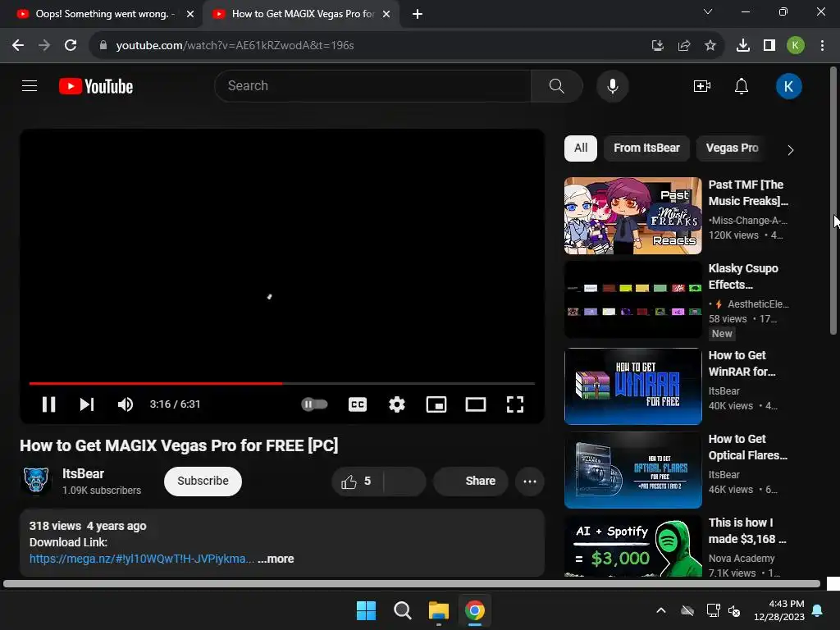Screen dimensions: 840x630
Task: Open YouTube notifications bell
Action: [742, 85]
